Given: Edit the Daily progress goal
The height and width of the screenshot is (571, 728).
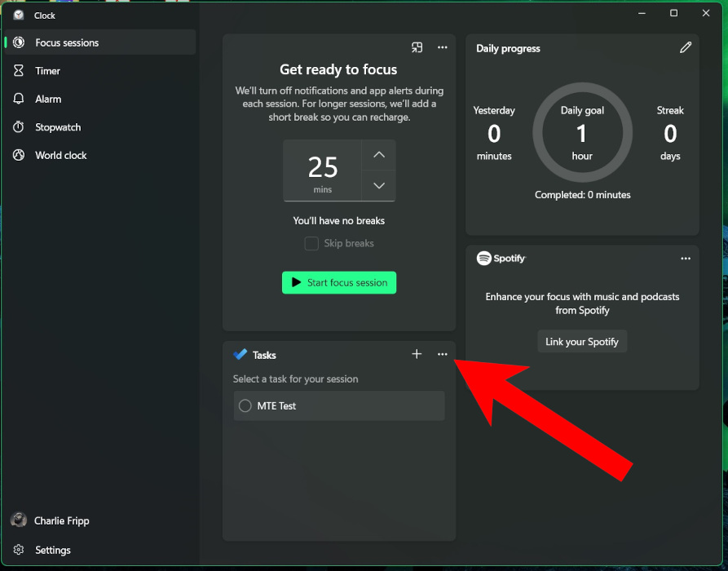Looking at the screenshot, I should pyautogui.click(x=686, y=47).
